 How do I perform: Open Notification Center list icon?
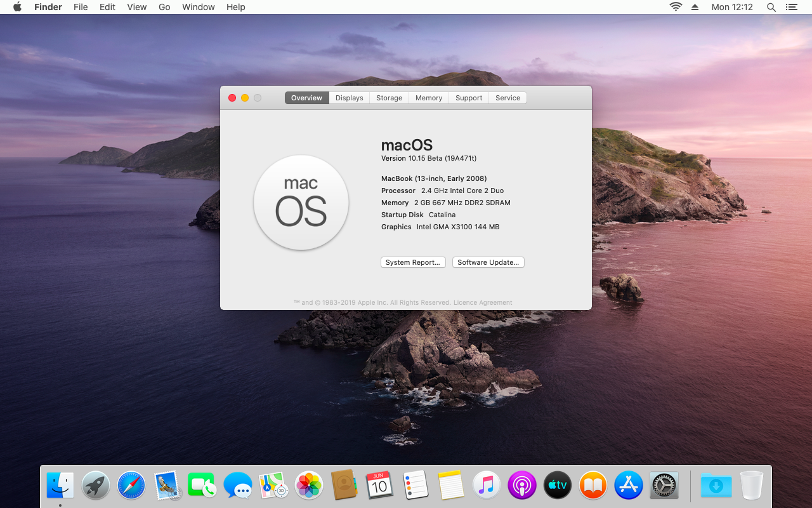(791, 7)
